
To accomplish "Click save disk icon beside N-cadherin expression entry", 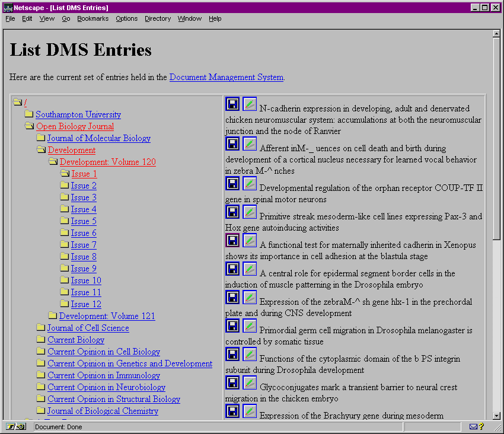I will (232, 104).
